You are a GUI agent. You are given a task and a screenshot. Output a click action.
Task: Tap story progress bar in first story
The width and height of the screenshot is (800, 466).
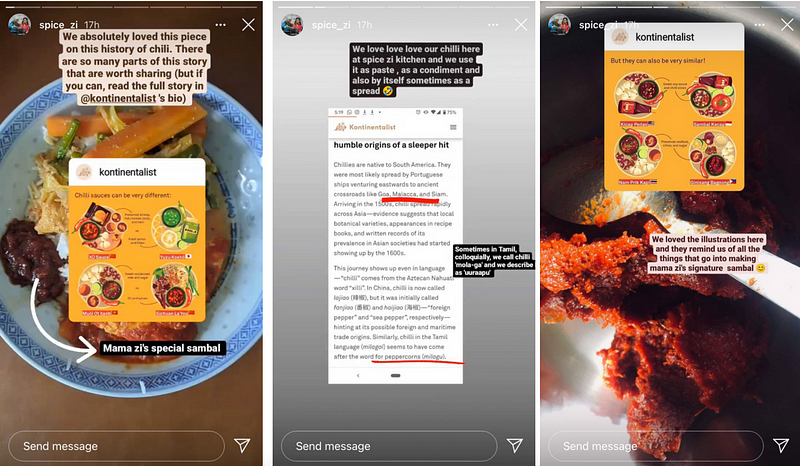[x=131, y=7]
